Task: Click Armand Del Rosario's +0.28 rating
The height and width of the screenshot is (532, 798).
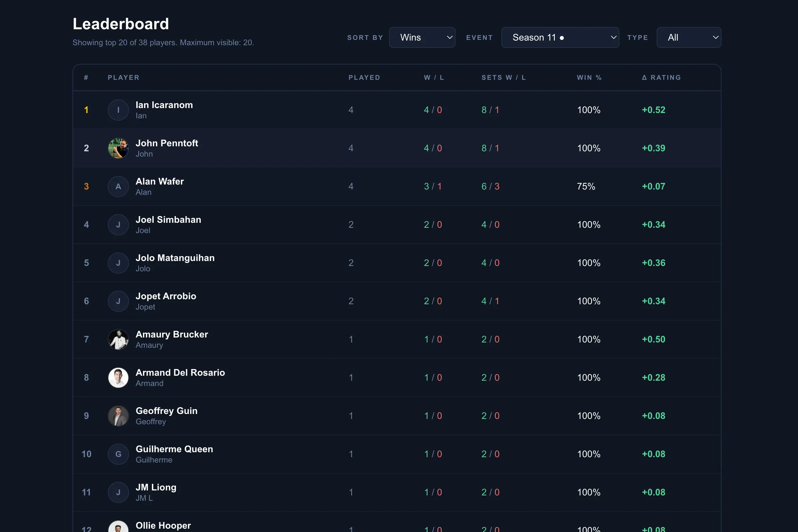Action: point(653,378)
